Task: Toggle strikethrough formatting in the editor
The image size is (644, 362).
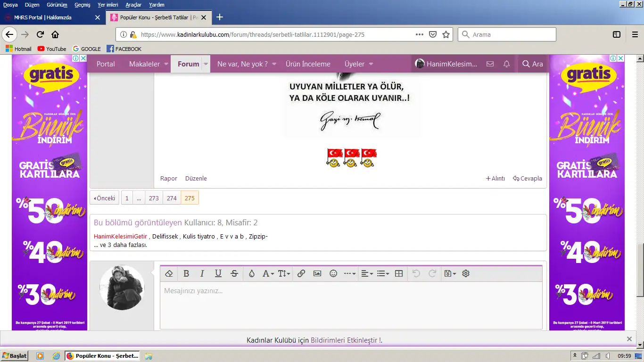Action: tap(234, 273)
